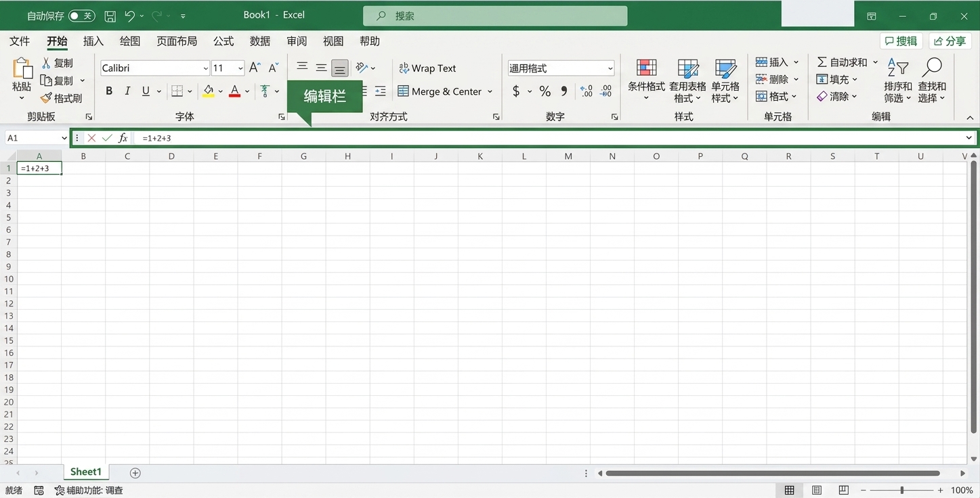Click the Accessibility (辅助功能: 调查) status
This screenshot has width=980, height=498.
[89, 491]
